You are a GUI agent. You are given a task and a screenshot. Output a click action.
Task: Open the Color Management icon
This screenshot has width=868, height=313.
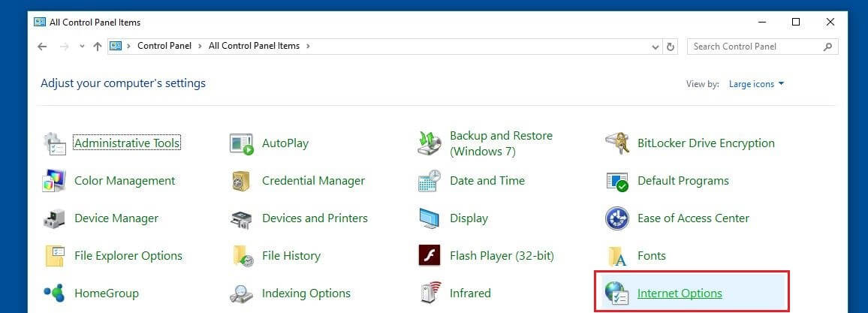tap(56, 181)
